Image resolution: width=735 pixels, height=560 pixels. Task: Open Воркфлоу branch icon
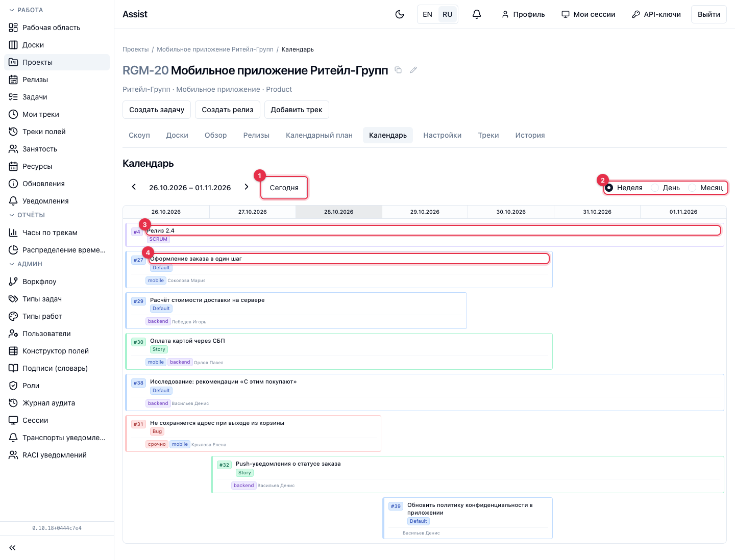(13, 282)
